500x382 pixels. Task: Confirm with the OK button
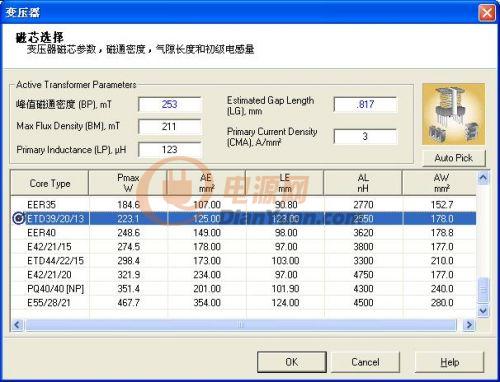(292, 362)
